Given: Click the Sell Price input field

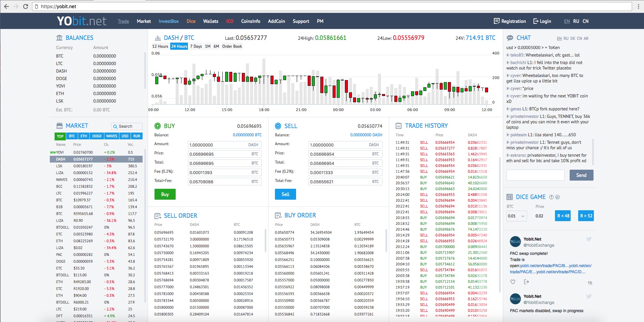Looking at the screenshot, I should pos(345,154).
